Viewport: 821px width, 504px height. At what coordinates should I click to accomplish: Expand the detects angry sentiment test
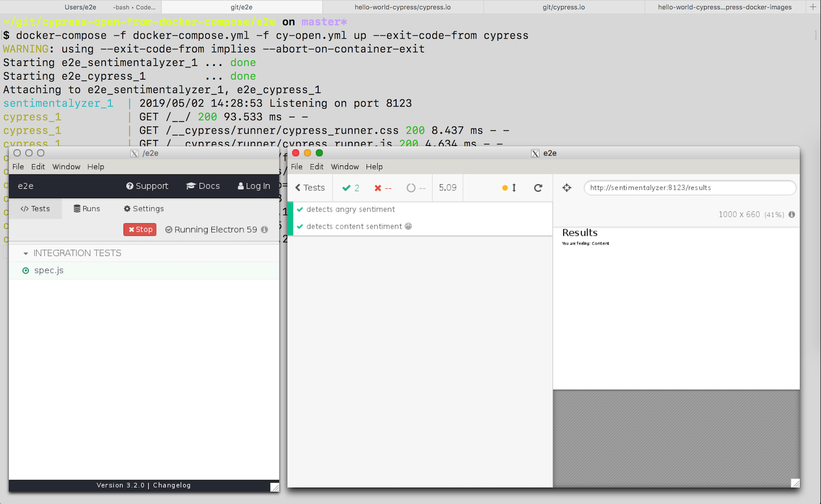(350, 209)
